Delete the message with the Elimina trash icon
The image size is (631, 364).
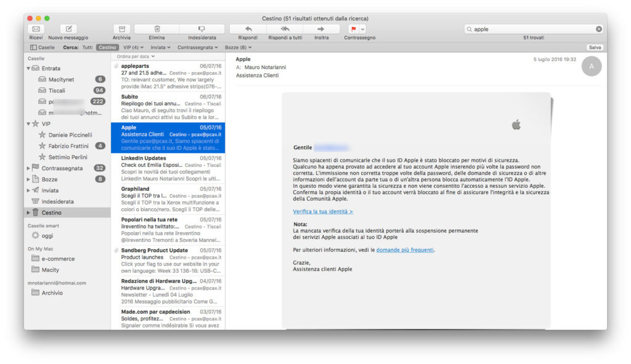[x=157, y=29]
